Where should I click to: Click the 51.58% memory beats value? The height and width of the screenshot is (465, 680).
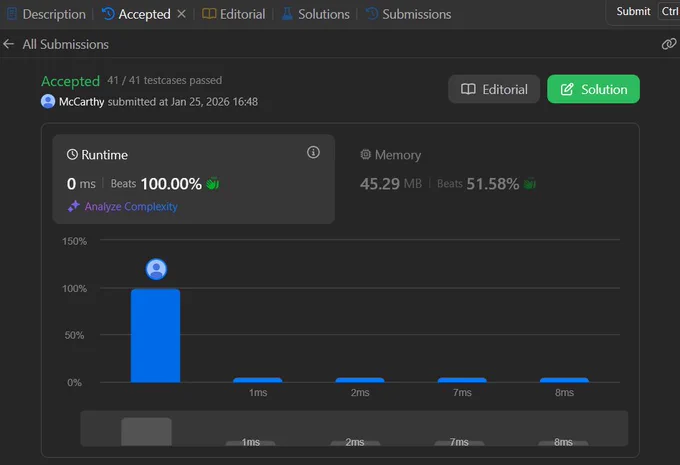[x=493, y=184]
